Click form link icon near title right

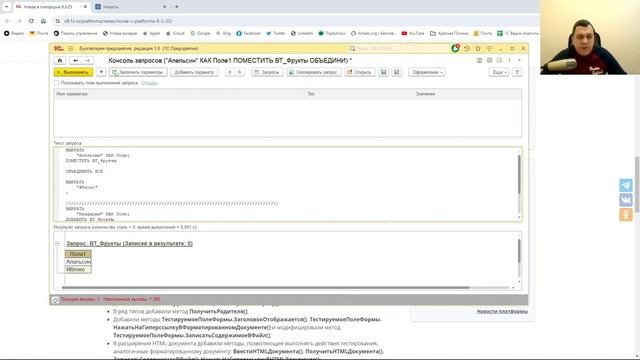480,60
